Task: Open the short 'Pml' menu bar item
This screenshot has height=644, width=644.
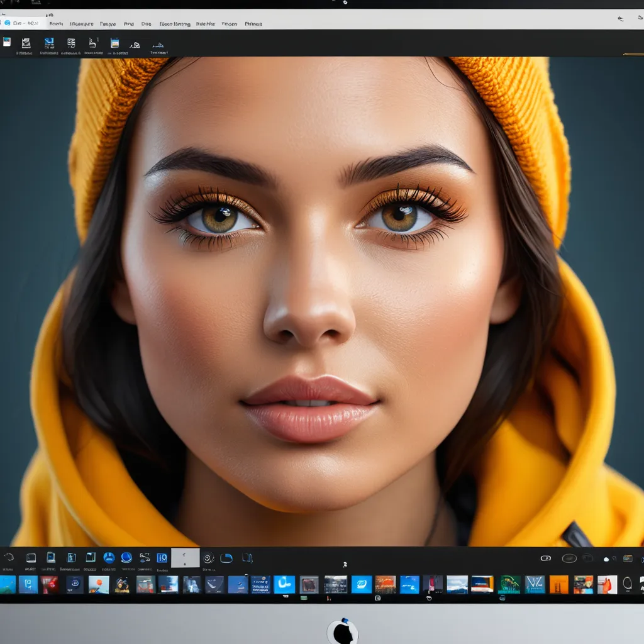Action: click(x=128, y=24)
